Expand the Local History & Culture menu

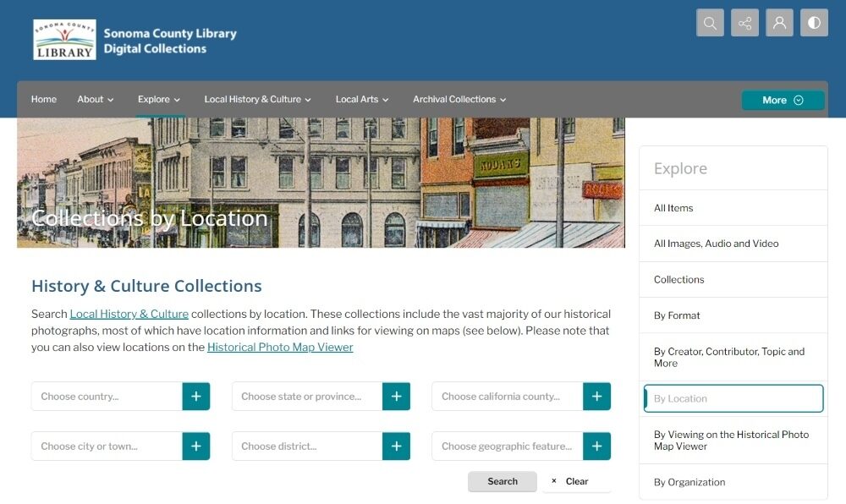pyautogui.click(x=257, y=99)
